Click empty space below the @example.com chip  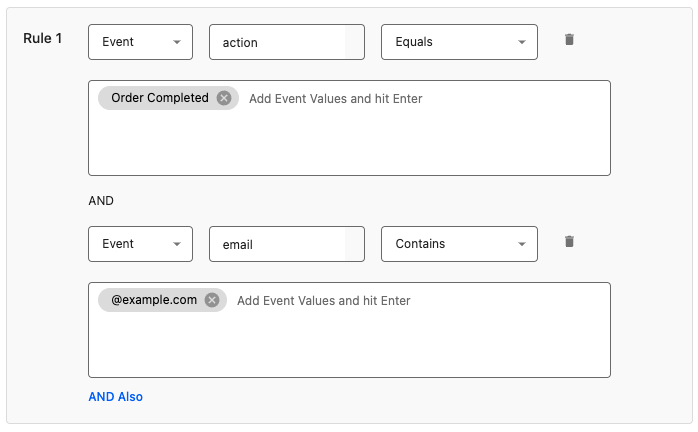[x=348, y=345]
